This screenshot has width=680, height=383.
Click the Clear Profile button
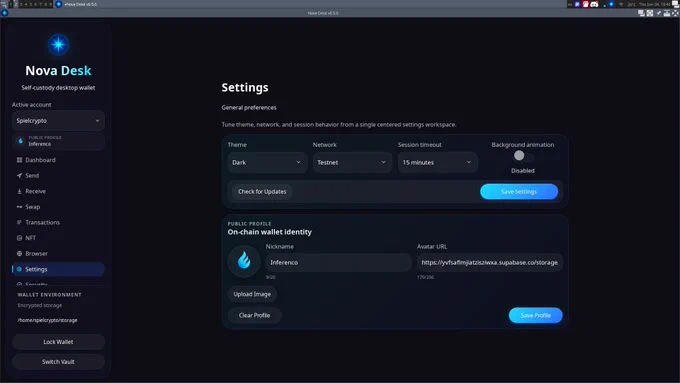(255, 315)
